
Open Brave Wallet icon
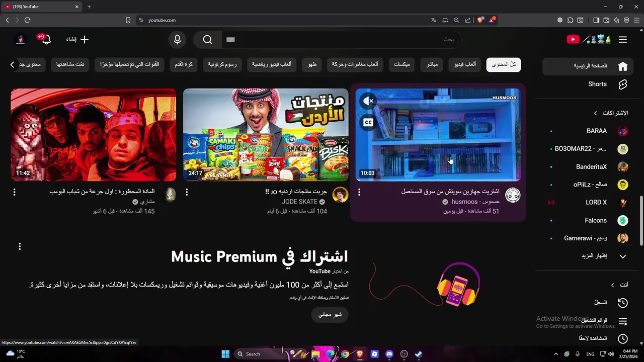pyautogui.click(x=606, y=20)
